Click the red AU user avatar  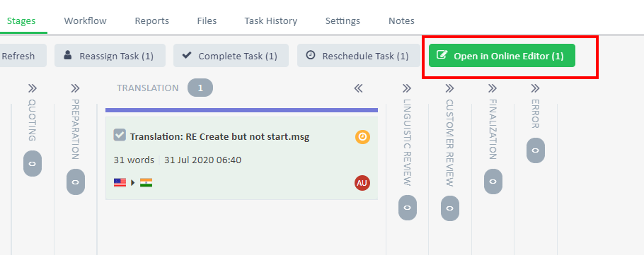pos(362,183)
